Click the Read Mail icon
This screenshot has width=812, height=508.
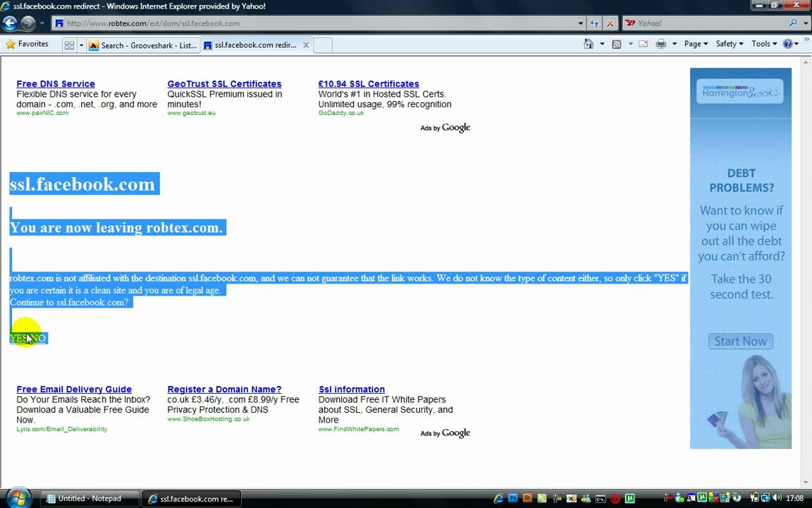pyautogui.click(x=643, y=44)
